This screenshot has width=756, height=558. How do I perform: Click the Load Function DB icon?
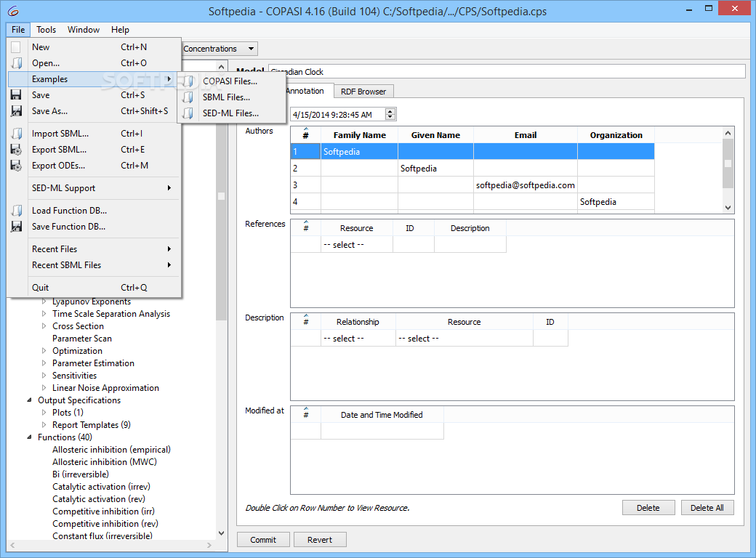(x=17, y=211)
